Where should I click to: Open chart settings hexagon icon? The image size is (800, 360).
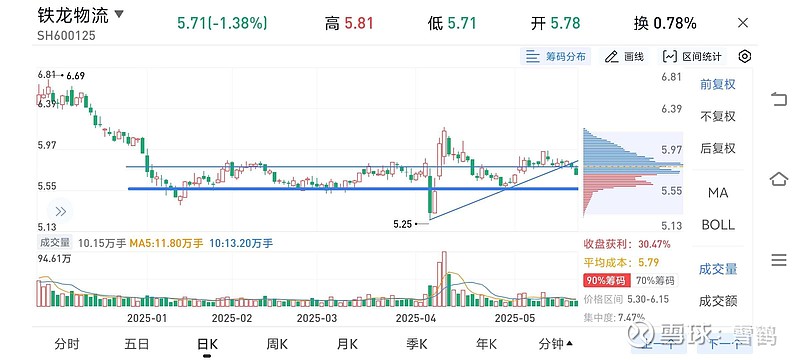point(745,56)
